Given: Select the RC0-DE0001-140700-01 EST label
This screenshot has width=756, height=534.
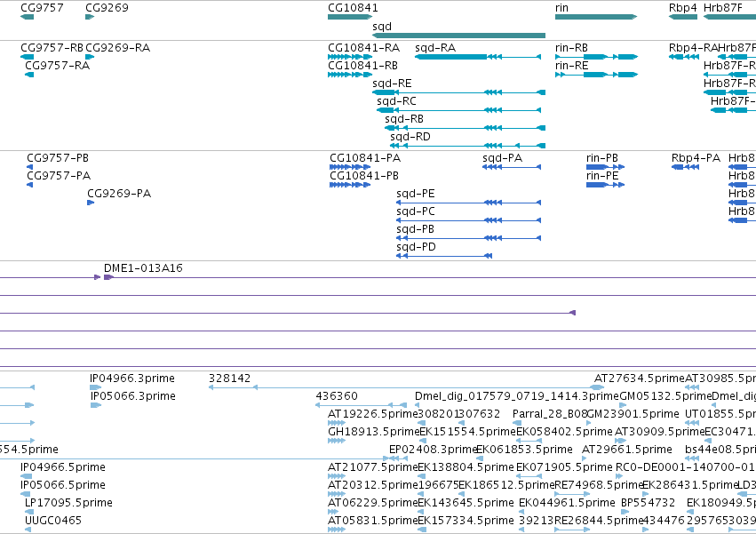Looking at the screenshot, I should (685, 467).
